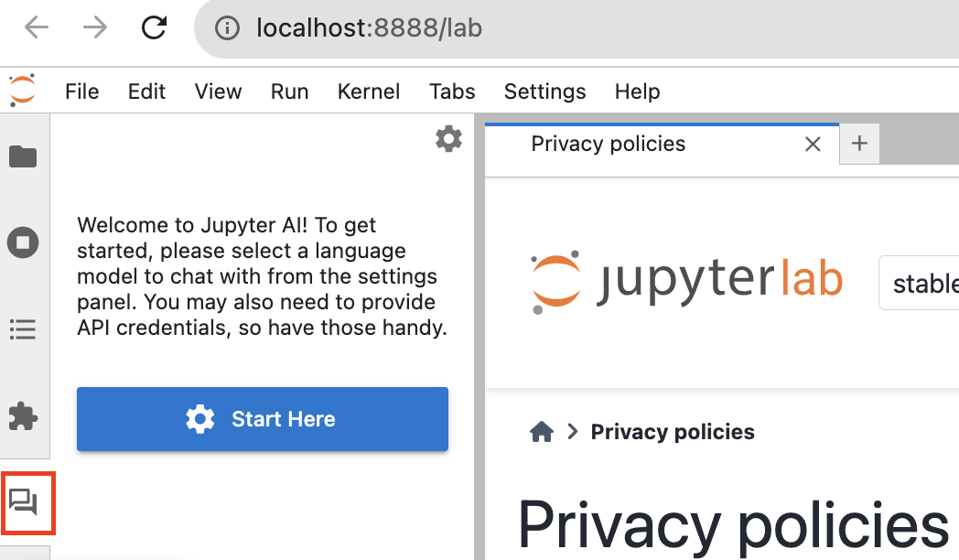The width and height of the screenshot is (959, 560).
Task: Open the Table of Contents sidebar icon
Action: pos(23,329)
